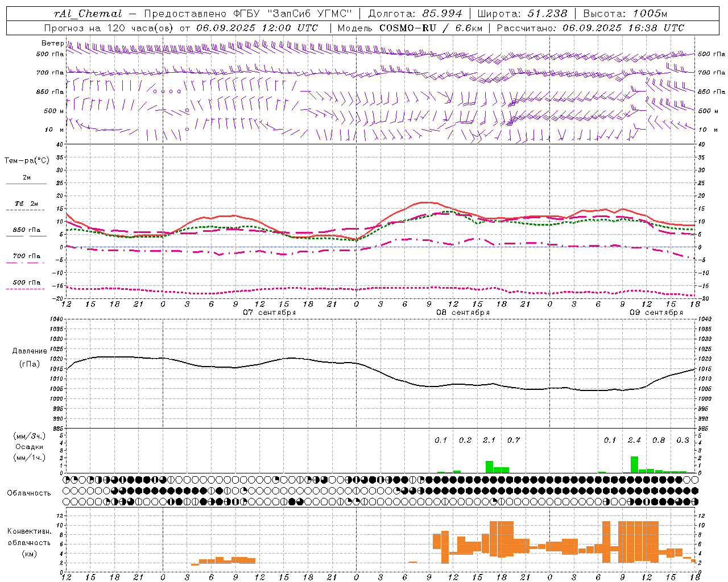Image resolution: width=728 pixels, height=582 pixels.
Task: Select the provider text ФГБУ "ЗапСиб УГМС"
Action: pyautogui.click(x=293, y=14)
